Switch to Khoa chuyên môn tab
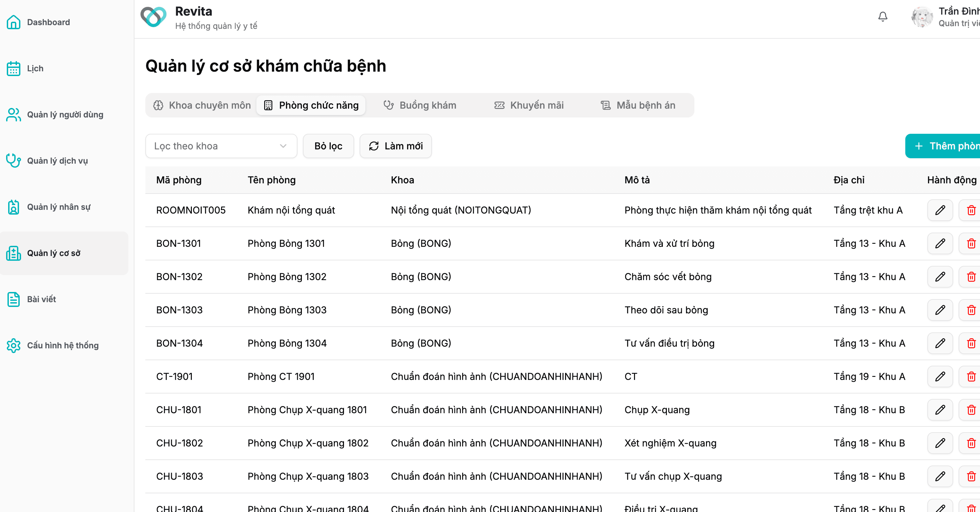Screen dimensions: 980x512 coord(202,105)
